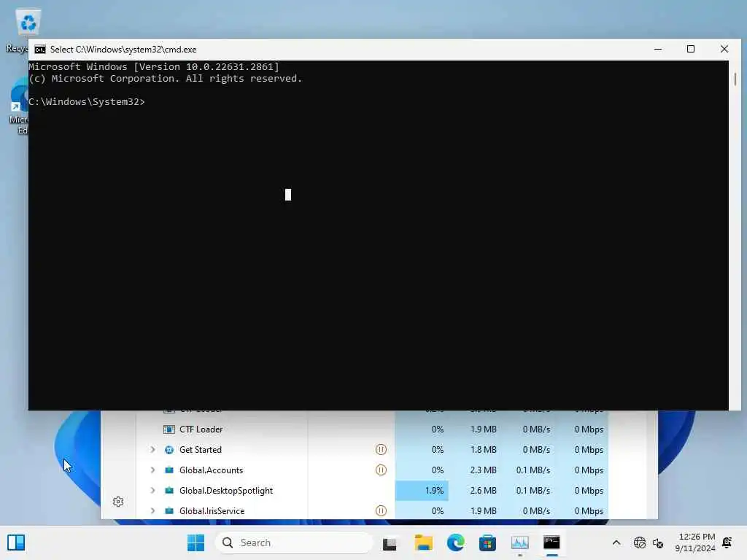
Task: Open Microsoft Store from the taskbar
Action: pyautogui.click(x=487, y=542)
